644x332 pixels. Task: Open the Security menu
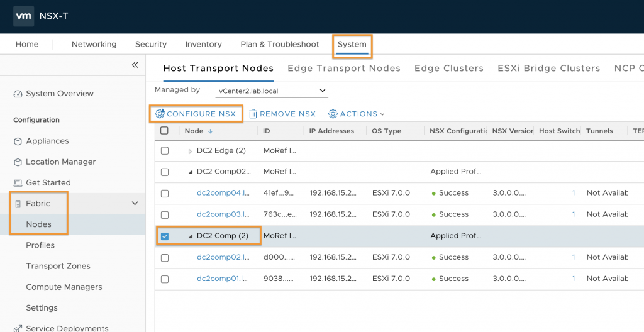(x=151, y=45)
